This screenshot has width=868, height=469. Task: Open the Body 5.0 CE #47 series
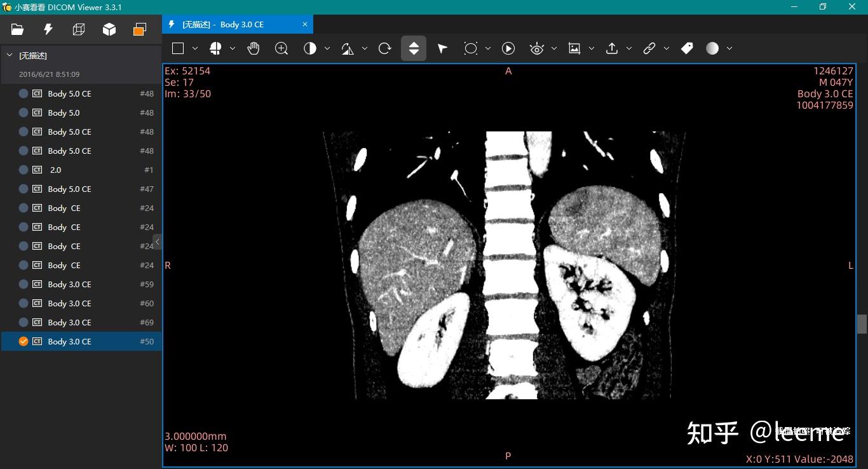81,189
